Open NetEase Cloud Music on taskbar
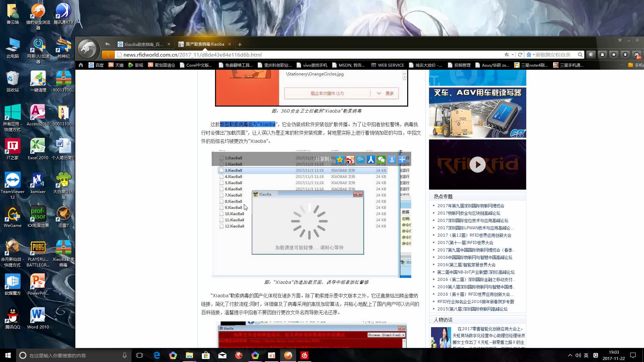Viewport: 644px width, 362px height. point(305,355)
